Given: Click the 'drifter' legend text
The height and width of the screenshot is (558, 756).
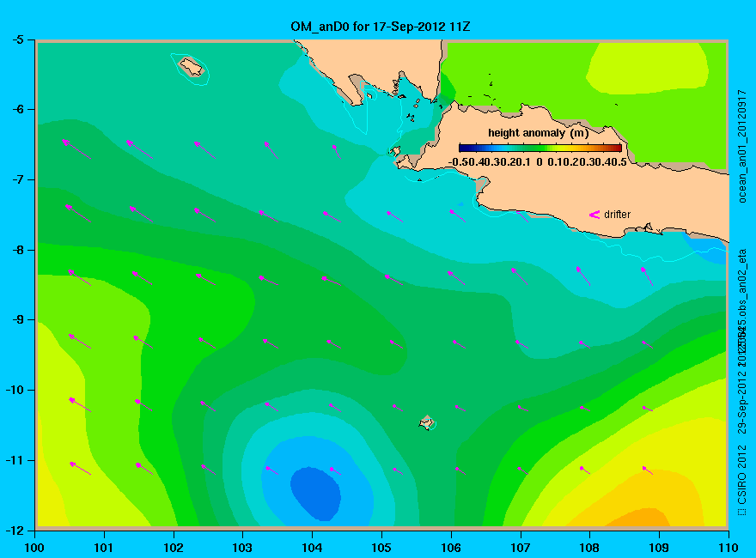Looking at the screenshot, I should pos(617,215).
